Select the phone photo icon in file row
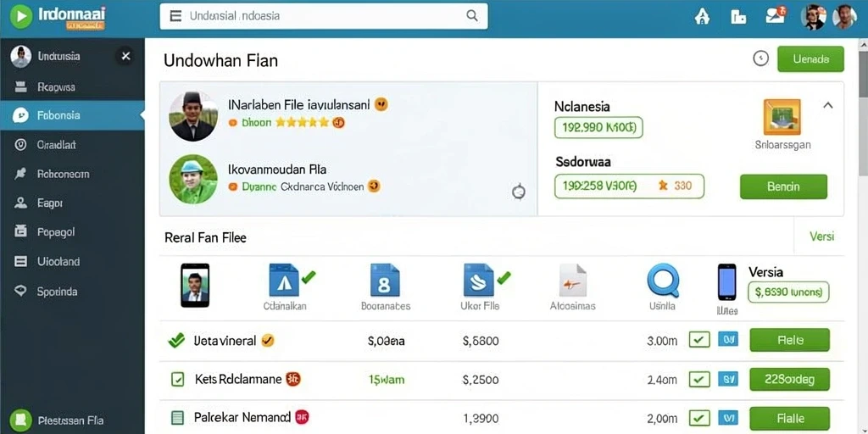This screenshot has width=868, height=434. coord(195,285)
